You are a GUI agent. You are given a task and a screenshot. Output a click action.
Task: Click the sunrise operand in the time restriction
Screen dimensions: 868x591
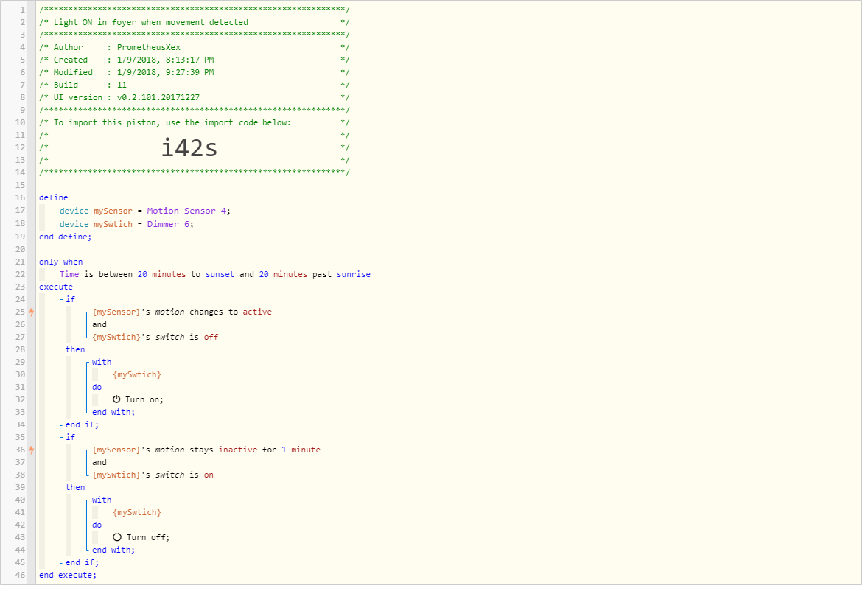point(354,274)
